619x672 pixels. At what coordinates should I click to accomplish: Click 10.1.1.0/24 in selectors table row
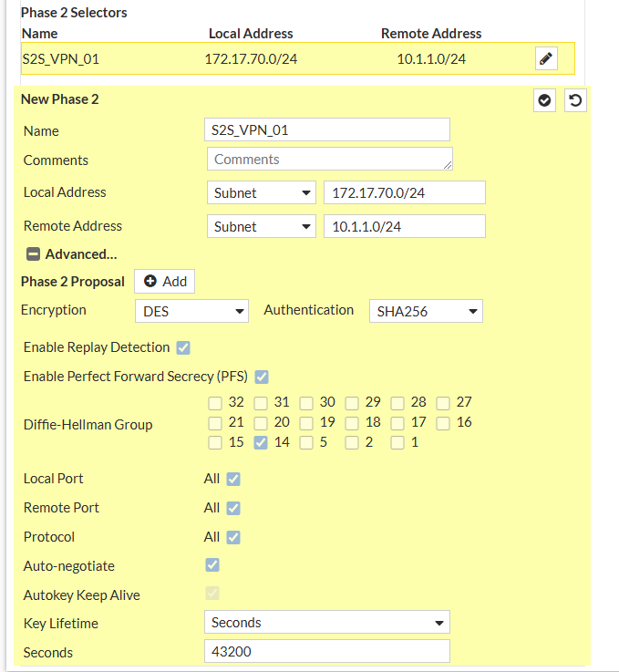[431, 58]
